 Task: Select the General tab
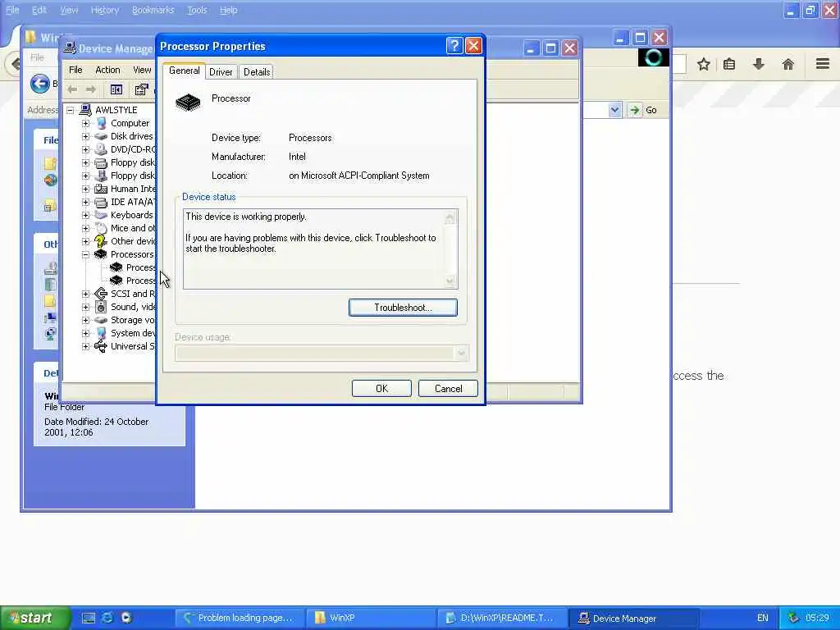coord(185,71)
